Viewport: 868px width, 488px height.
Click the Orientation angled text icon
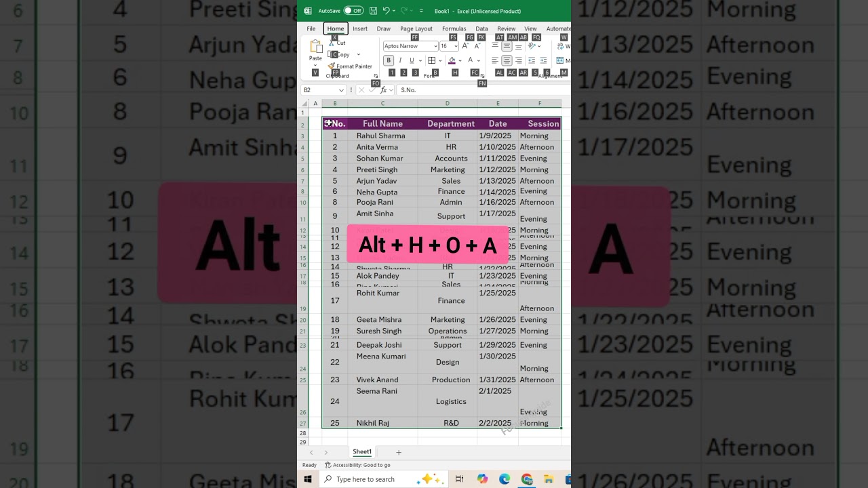coord(532,45)
